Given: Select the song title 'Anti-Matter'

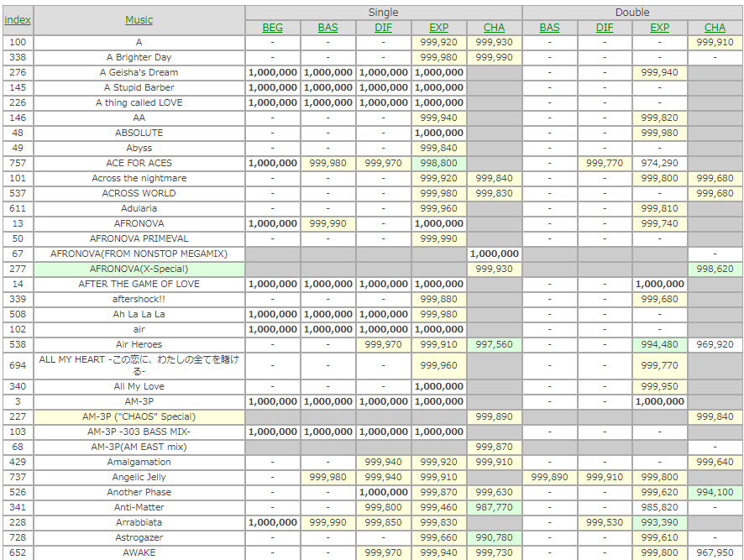Looking at the screenshot, I should (139, 507).
